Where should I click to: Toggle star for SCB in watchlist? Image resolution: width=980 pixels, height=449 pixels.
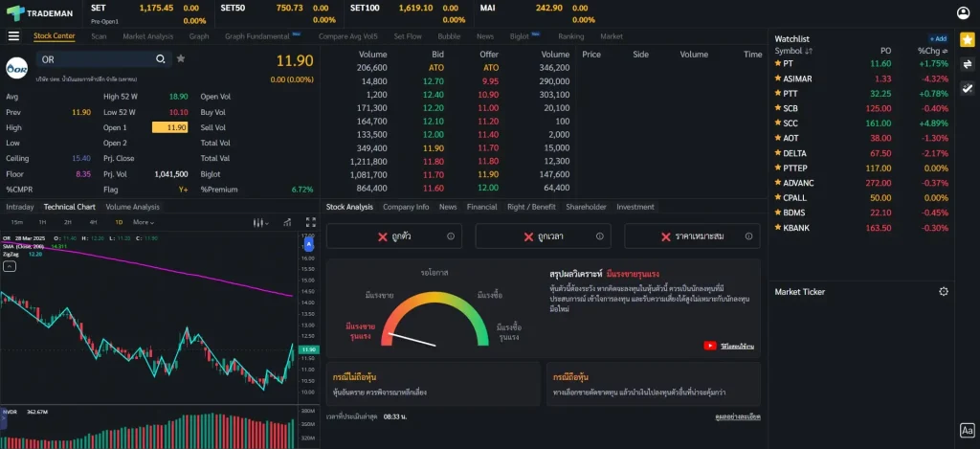[x=778, y=108]
